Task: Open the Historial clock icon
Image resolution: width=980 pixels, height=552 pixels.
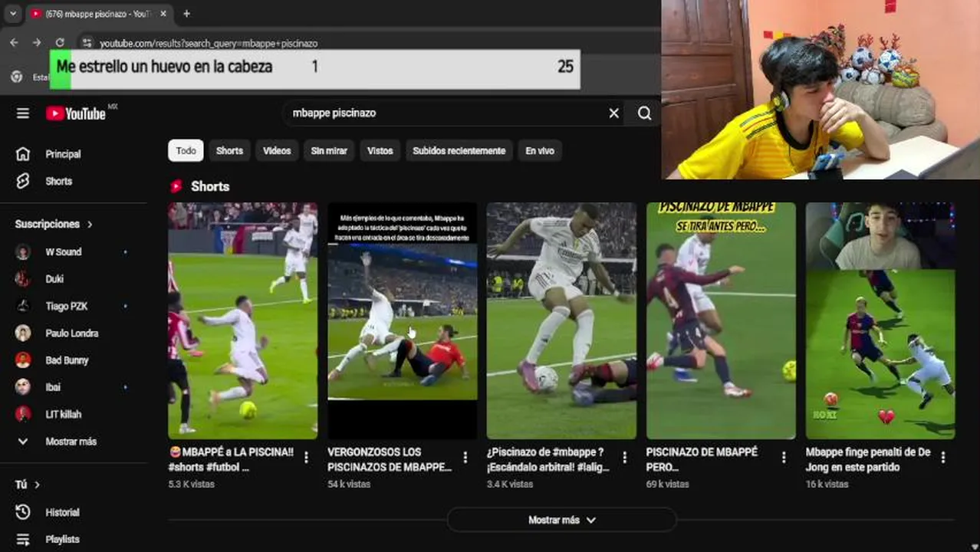Action: coord(23,512)
